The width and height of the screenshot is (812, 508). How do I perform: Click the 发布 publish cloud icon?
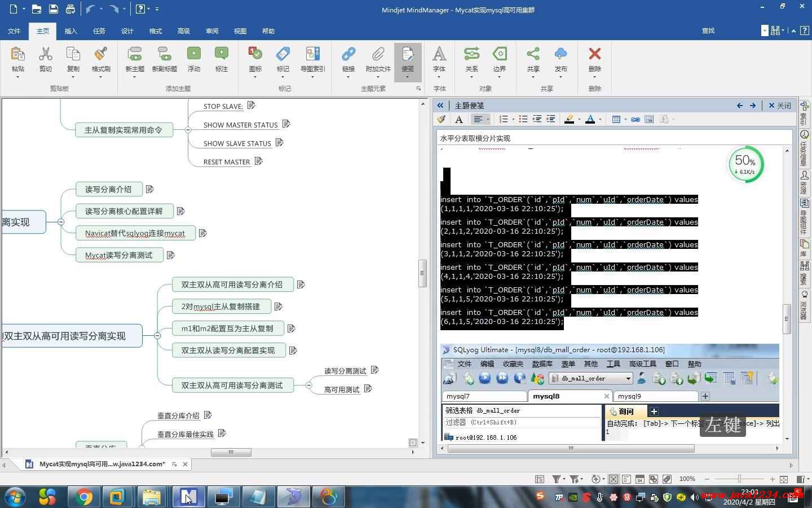click(x=561, y=54)
